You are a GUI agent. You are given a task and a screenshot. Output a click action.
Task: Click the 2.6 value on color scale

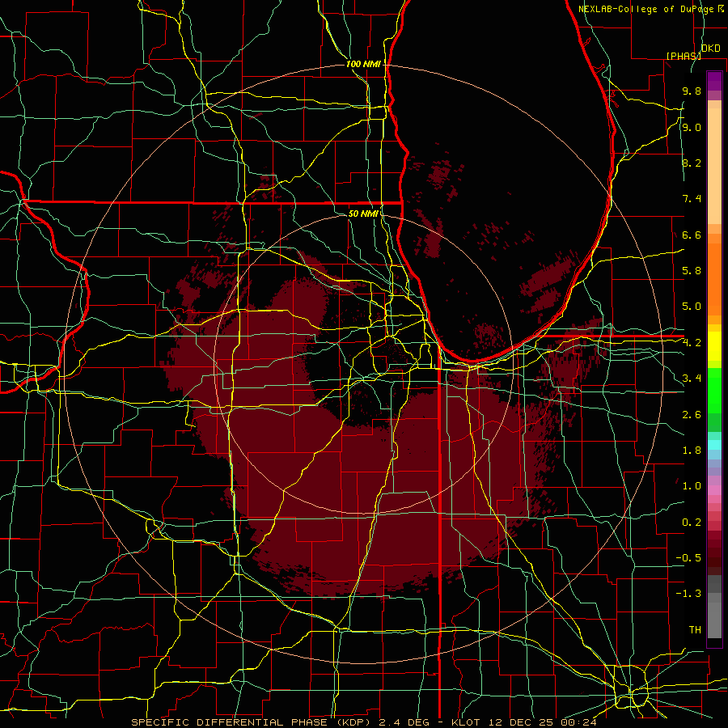click(x=692, y=414)
